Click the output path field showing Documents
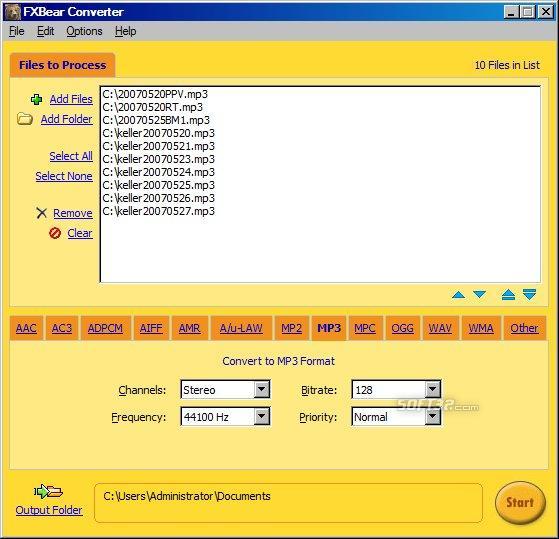 coord(288,503)
